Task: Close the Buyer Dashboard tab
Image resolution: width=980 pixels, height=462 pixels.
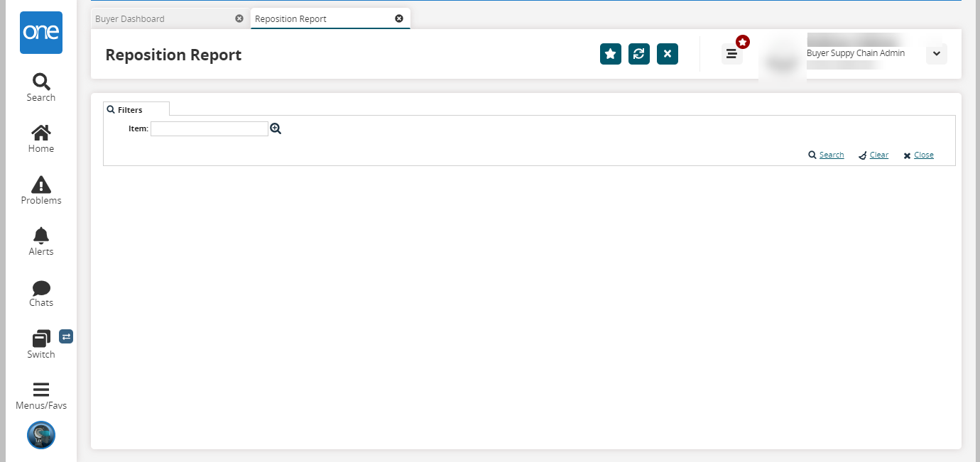Action: pos(239,18)
